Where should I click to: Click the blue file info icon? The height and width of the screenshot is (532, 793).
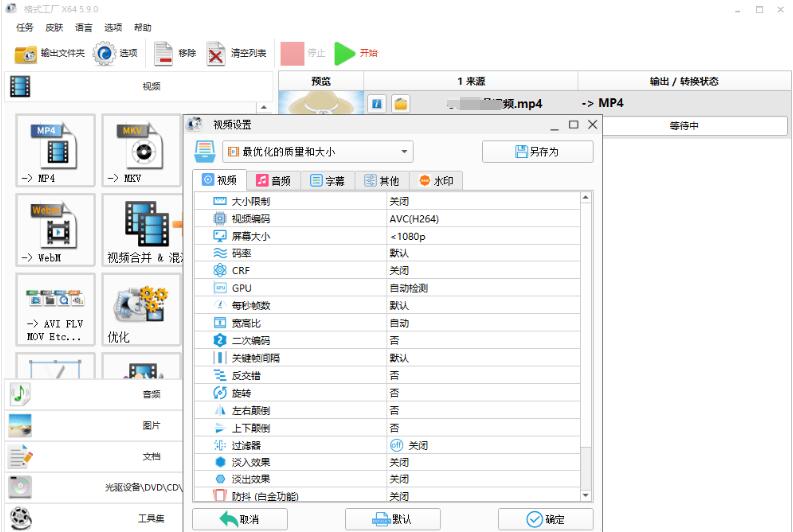coord(377,104)
